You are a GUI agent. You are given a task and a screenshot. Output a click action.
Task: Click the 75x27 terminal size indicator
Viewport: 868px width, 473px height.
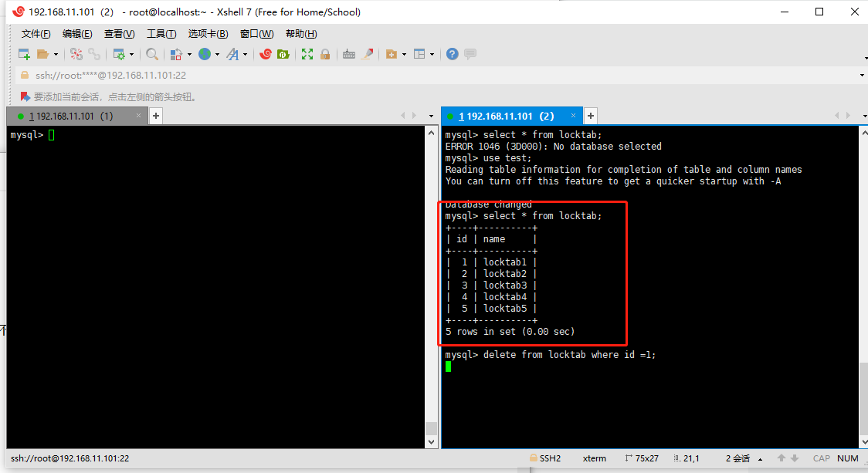[x=643, y=458]
